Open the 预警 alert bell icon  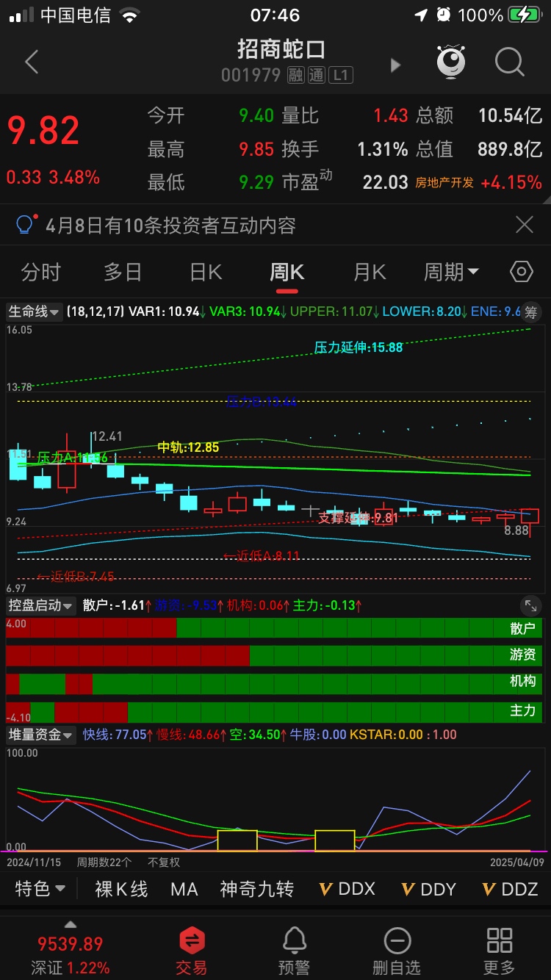click(295, 950)
